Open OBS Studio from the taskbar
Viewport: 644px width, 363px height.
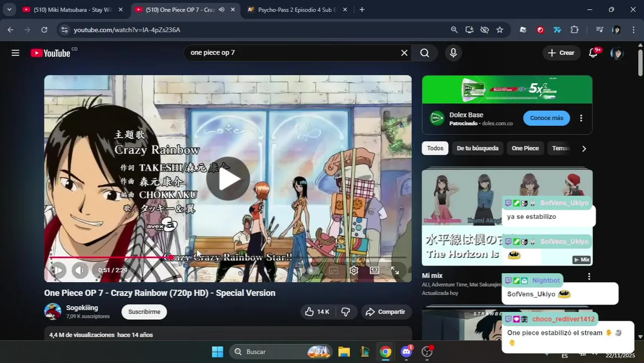click(427, 352)
